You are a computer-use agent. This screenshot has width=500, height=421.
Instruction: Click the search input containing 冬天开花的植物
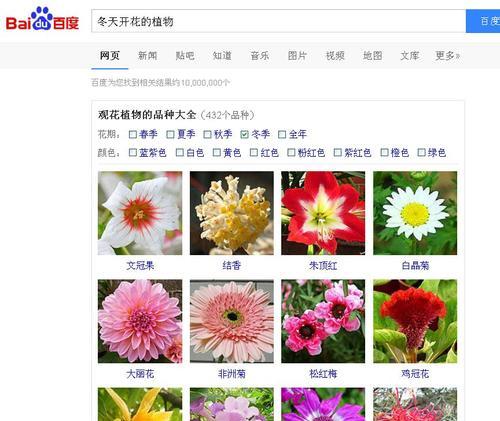tap(279, 21)
